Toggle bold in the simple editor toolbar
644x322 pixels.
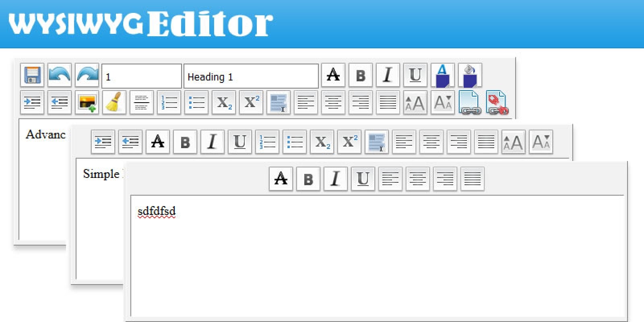click(185, 142)
